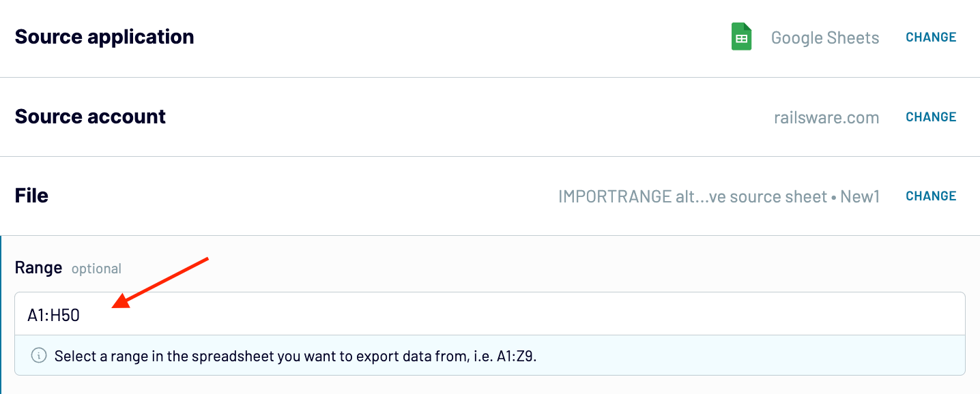Click the info icon below the Range field
The height and width of the screenshot is (394, 980).
(x=39, y=355)
